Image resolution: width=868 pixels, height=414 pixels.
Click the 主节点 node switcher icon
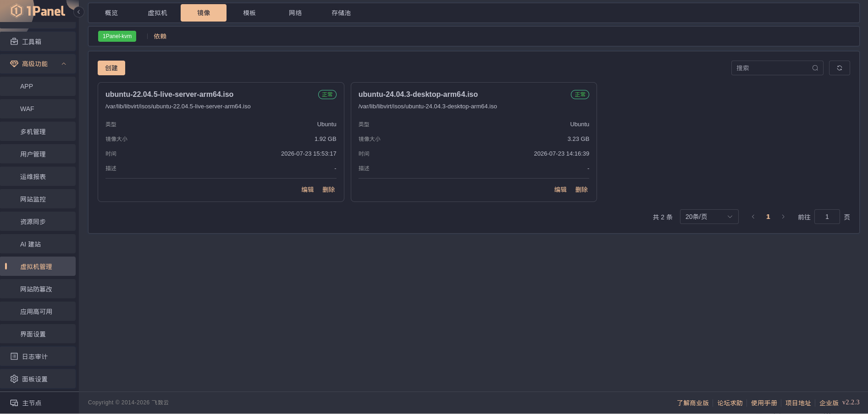(14, 403)
